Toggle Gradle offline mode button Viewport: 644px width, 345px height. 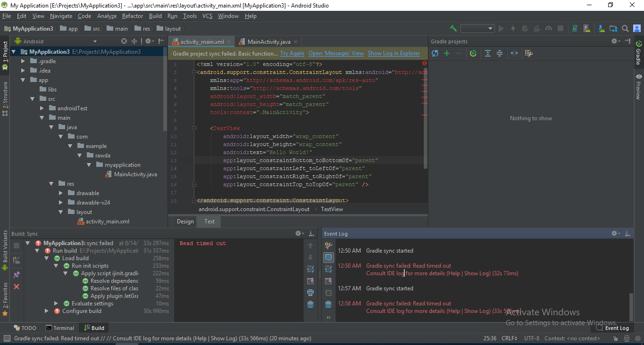pos(514,54)
